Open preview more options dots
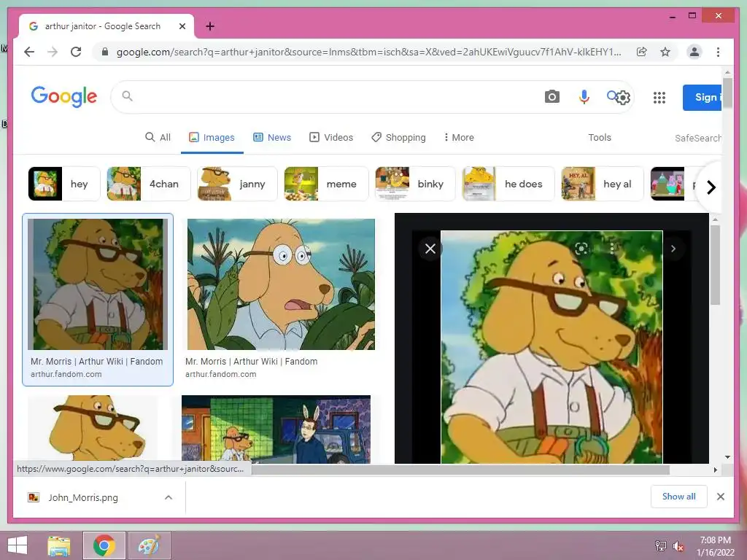The height and width of the screenshot is (560, 747). pyautogui.click(x=612, y=248)
